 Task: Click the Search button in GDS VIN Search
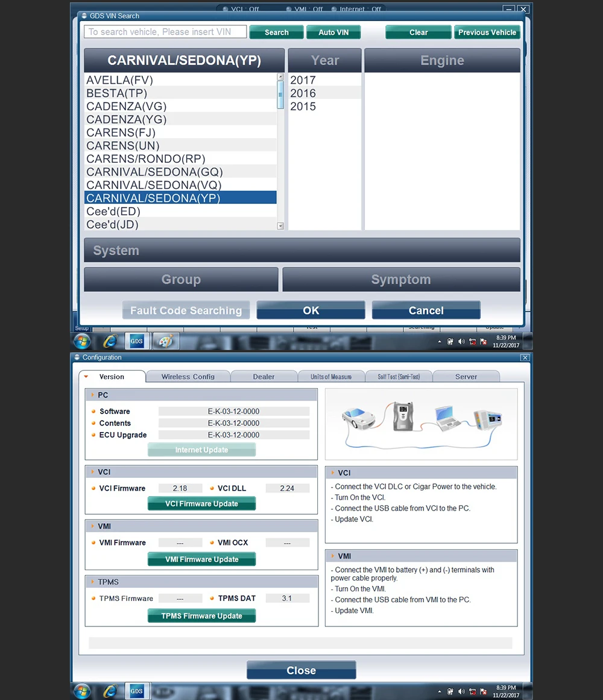coord(277,32)
